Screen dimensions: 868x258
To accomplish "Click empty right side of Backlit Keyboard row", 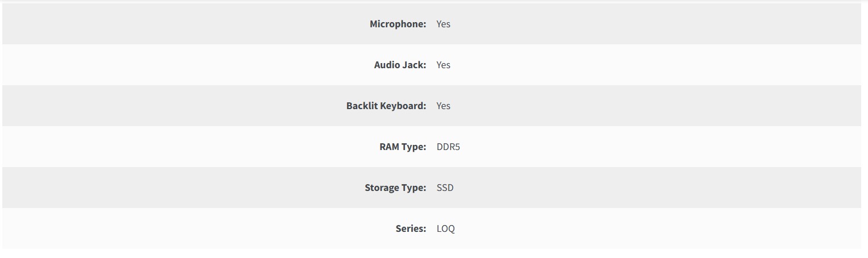I will [x=682, y=106].
